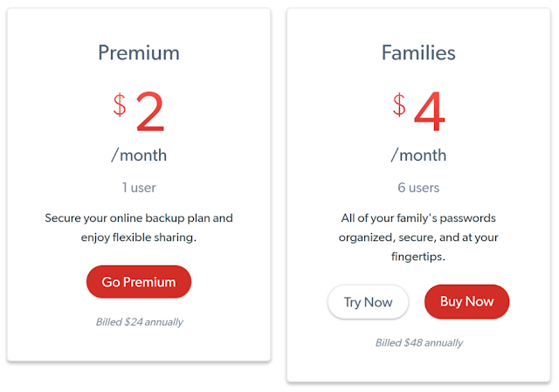Click the /month label under Premium price
The width and height of the screenshot is (559, 392).
click(139, 155)
